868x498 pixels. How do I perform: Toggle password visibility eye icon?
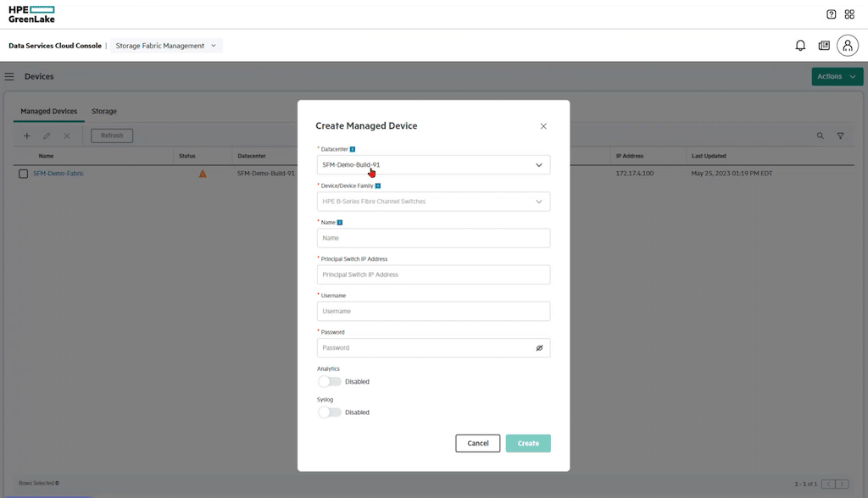(x=539, y=348)
